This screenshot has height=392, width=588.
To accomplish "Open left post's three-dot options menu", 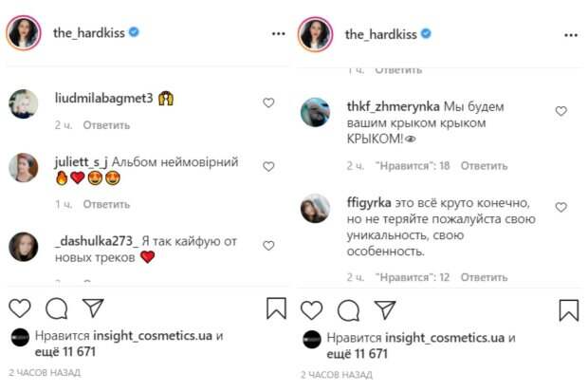I will [x=278, y=33].
